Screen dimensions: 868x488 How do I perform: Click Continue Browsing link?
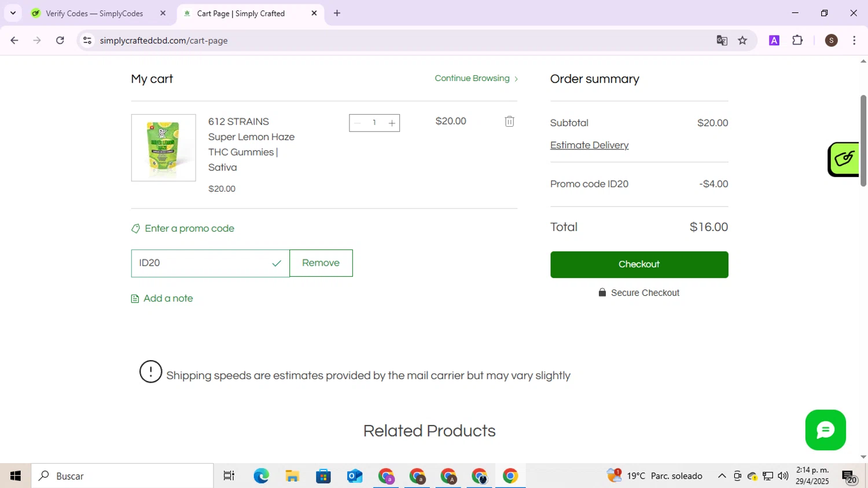click(476, 78)
